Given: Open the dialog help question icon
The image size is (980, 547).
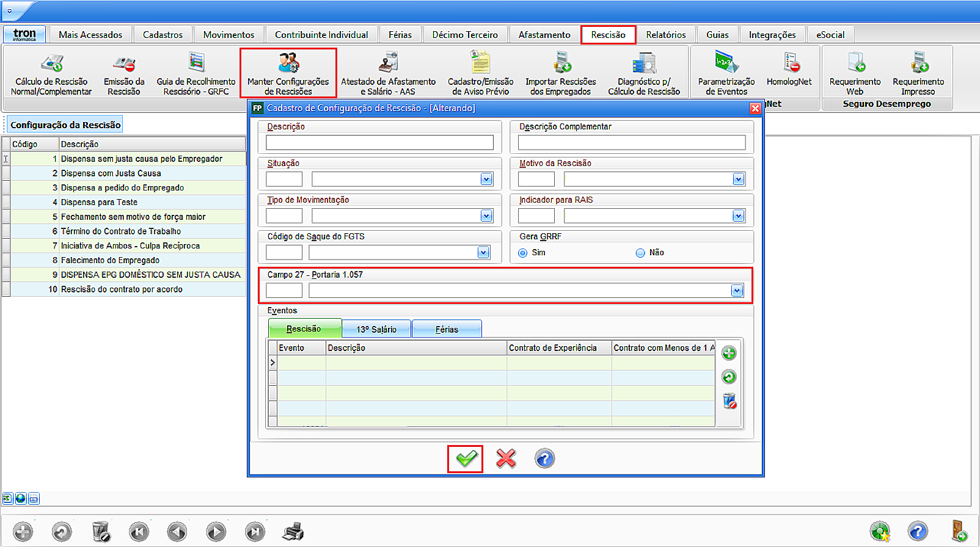Looking at the screenshot, I should tap(544, 458).
